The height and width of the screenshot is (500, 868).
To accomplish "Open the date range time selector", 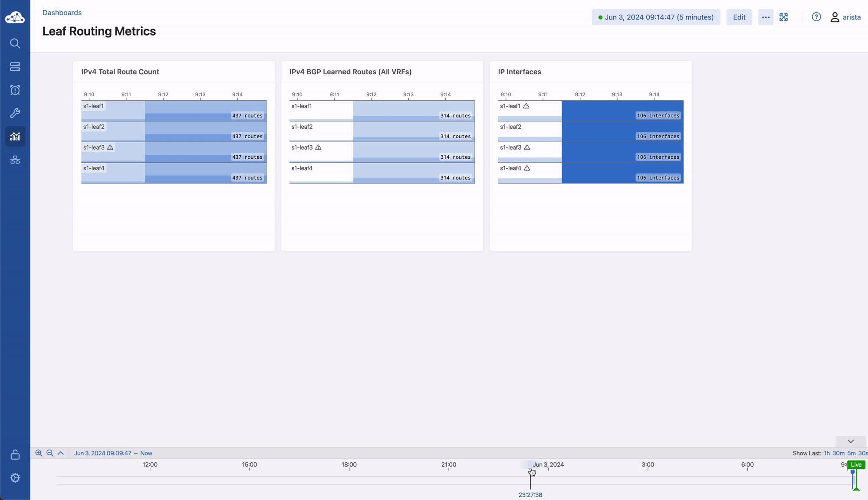I will (x=656, y=17).
